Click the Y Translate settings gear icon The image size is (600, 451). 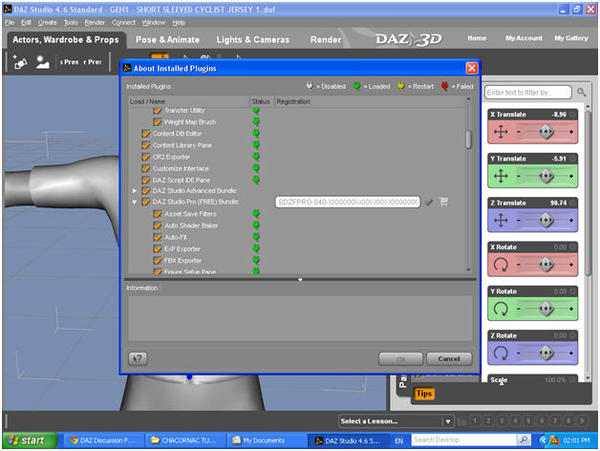[x=573, y=158]
